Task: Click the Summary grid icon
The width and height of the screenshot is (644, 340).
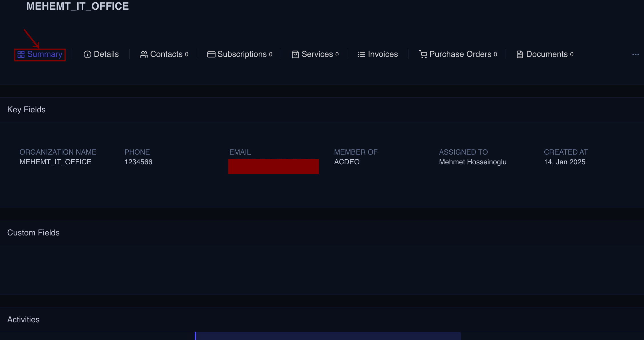Action: [x=21, y=54]
